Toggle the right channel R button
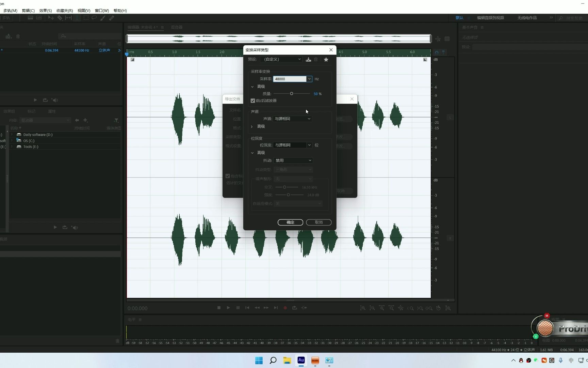Screen dimensions: 588x368 pos(450,238)
